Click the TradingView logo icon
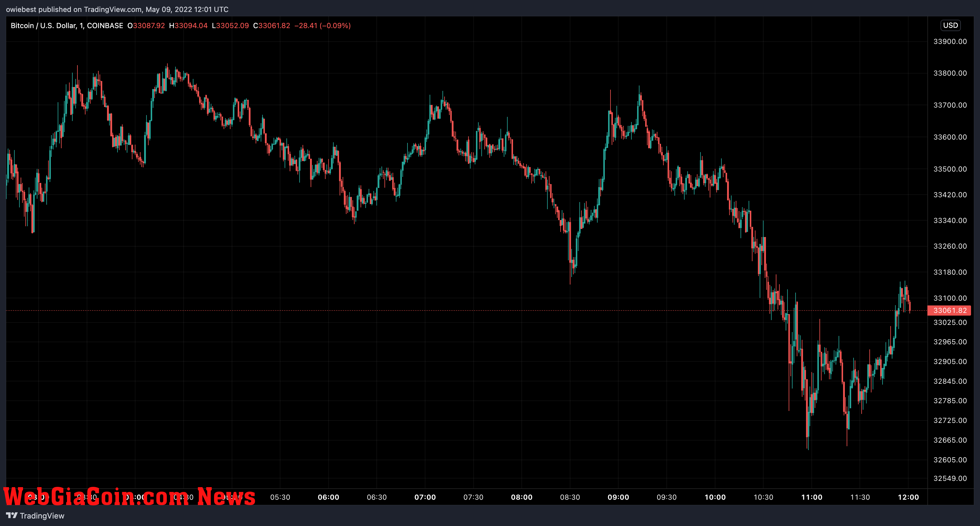 point(12,515)
